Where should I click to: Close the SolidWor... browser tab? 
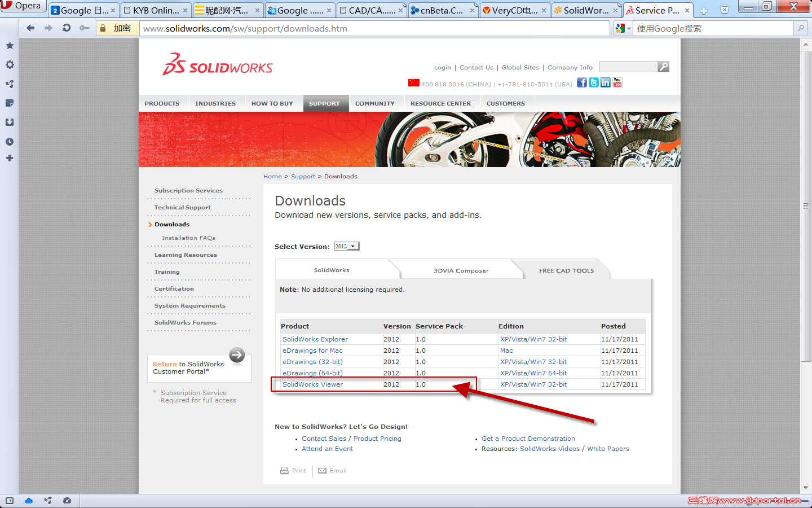615,10
